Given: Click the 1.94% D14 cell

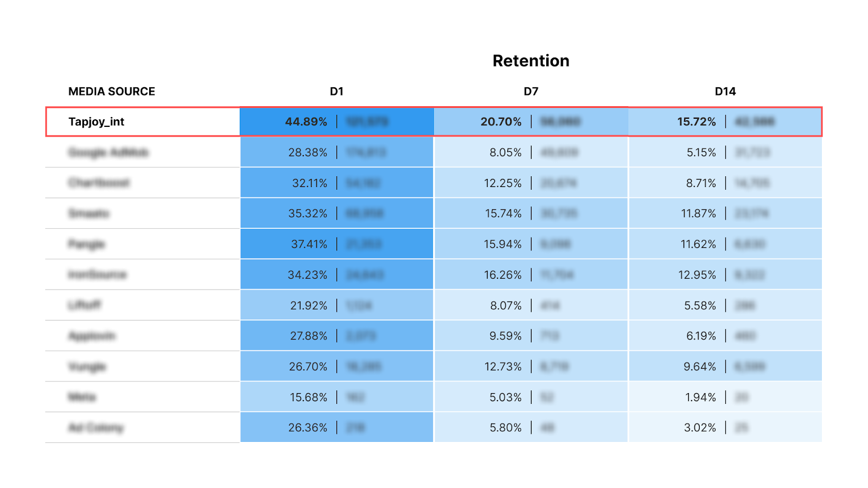Looking at the screenshot, I should tap(700, 397).
